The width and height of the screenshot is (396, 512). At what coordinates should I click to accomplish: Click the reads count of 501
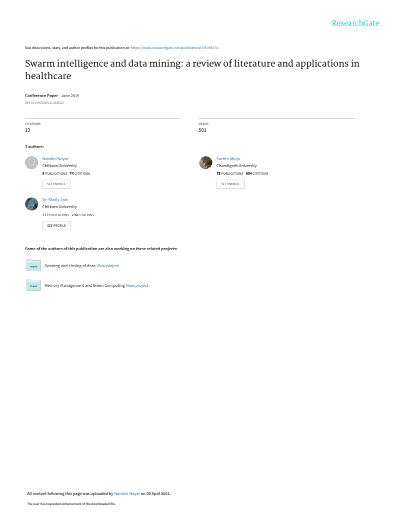coord(202,130)
